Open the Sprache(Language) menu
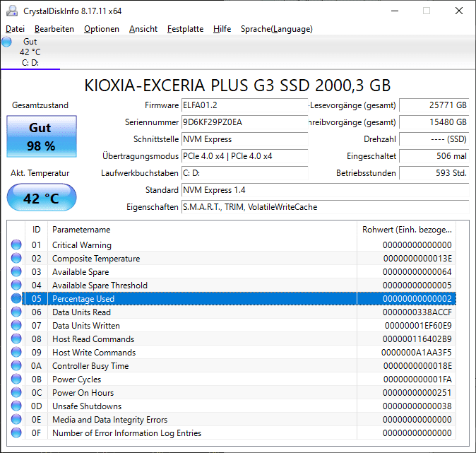The height and width of the screenshot is (453, 476). (x=277, y=29)
